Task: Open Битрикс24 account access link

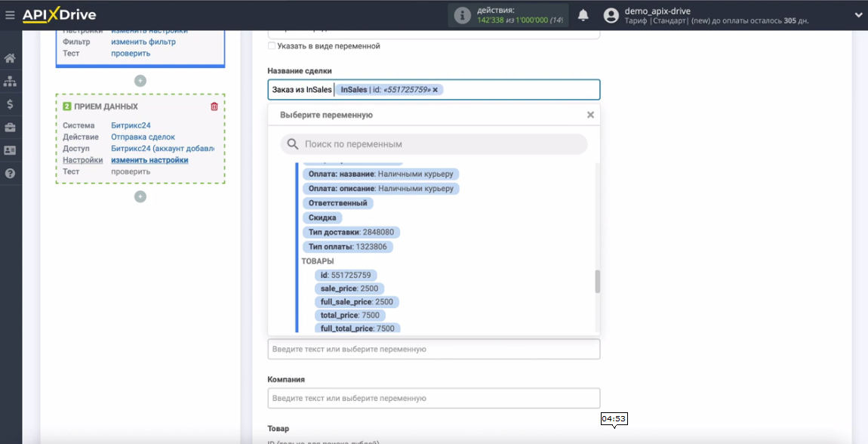Action: pyautogui.click(x=163, y=148)
